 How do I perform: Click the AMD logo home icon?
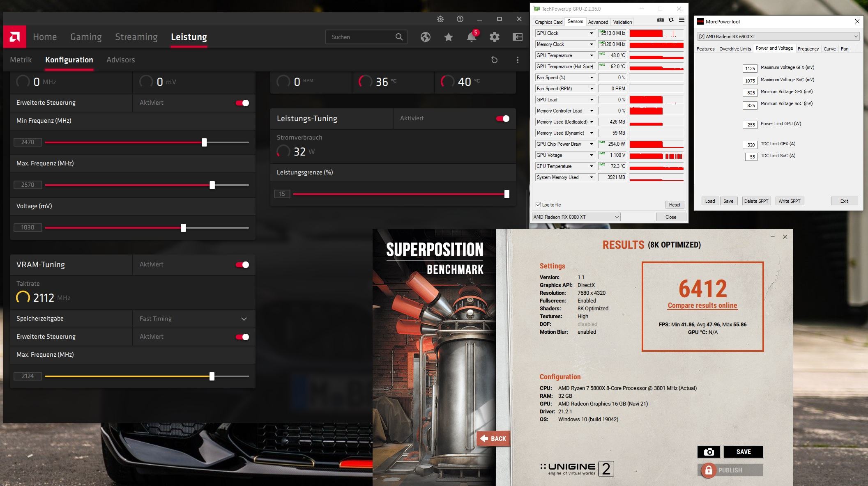coord(14,37)
